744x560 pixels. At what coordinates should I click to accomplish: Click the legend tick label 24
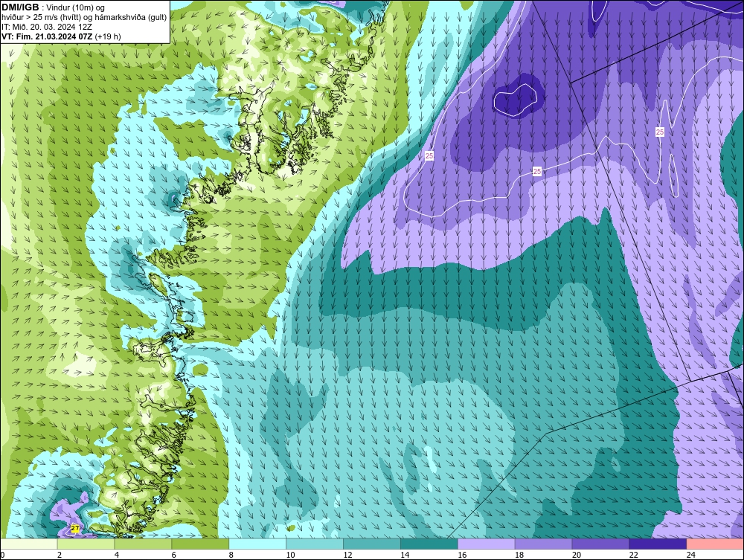click(691, 555)
